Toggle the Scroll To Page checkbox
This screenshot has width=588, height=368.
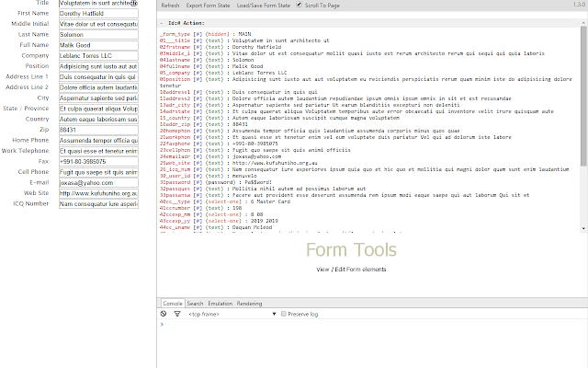click(299, 5)
